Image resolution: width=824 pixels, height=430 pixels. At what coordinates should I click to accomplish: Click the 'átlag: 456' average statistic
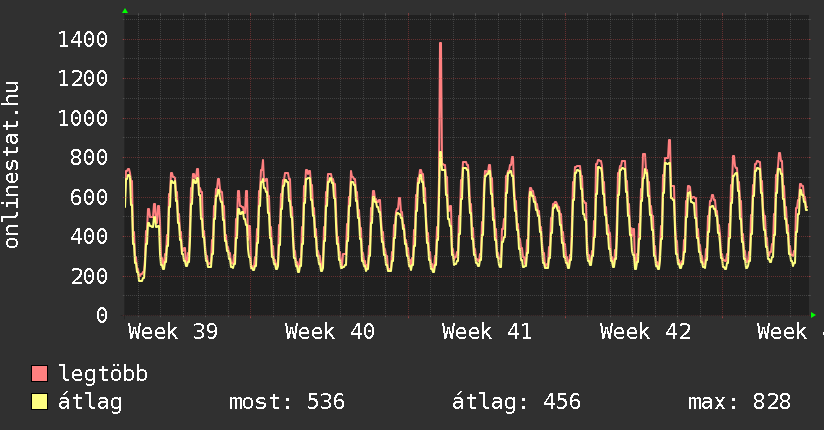click(516, 403)
